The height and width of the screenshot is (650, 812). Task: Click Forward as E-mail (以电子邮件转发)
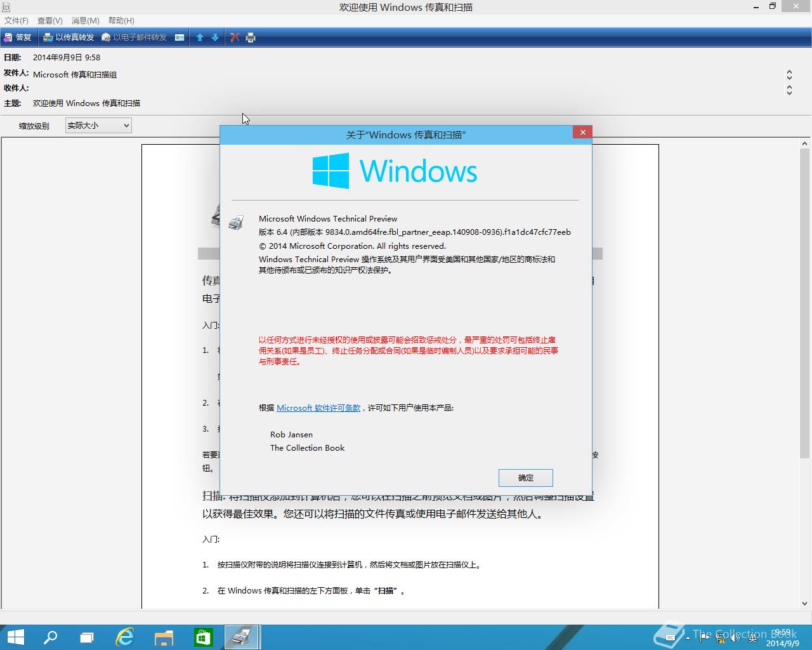click(134, 37)
